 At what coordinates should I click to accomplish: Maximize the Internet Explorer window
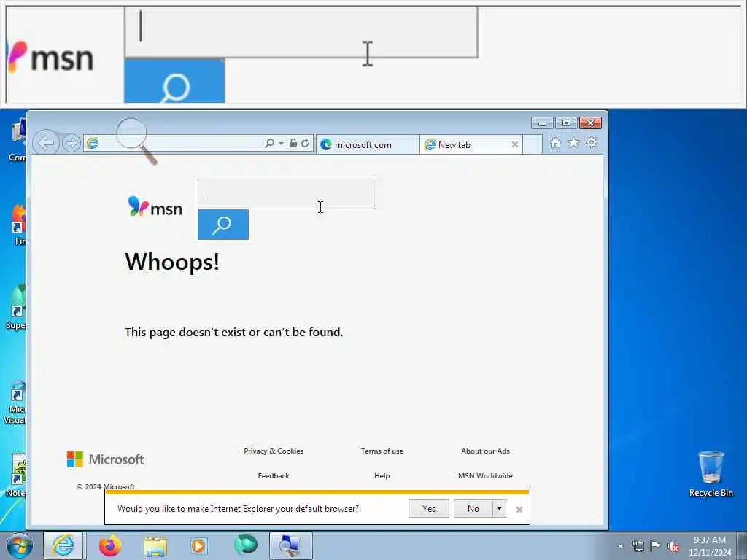point(566,123)
